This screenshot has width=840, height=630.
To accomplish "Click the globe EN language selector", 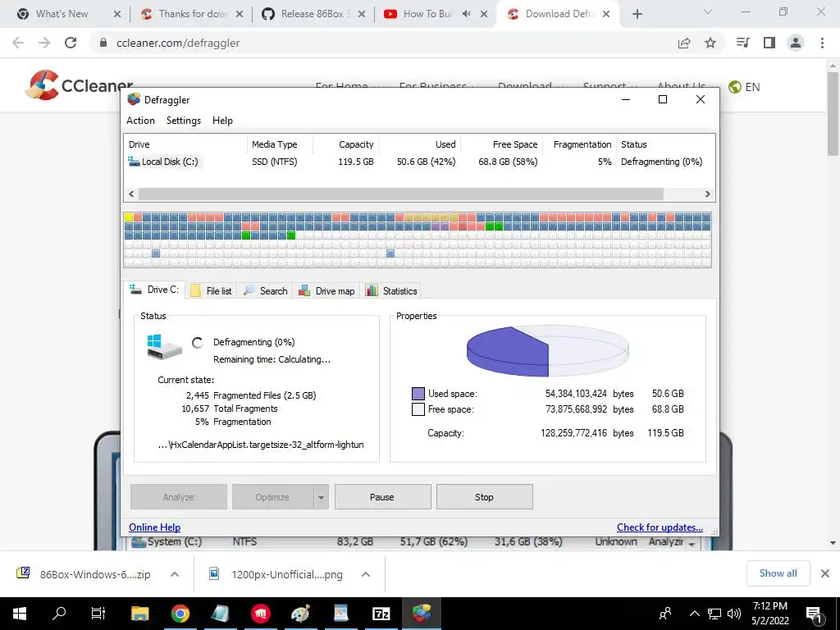I will coord(744,87).
